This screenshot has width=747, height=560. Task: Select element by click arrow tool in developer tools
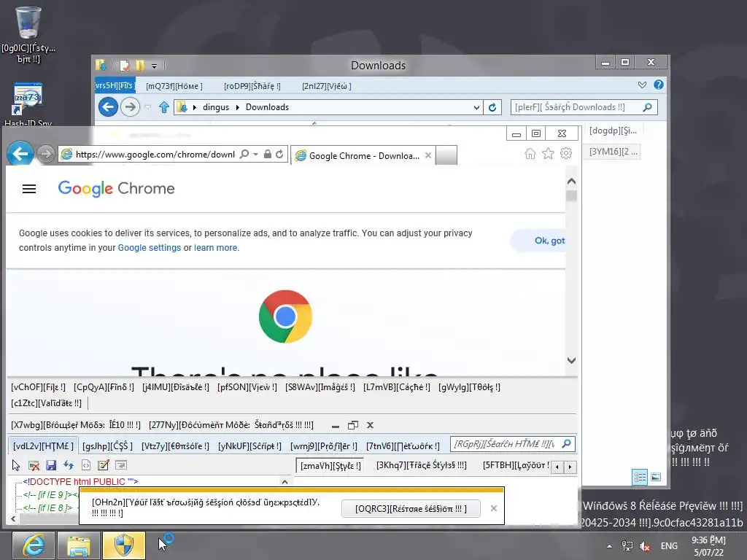click(x=16, y=465)
